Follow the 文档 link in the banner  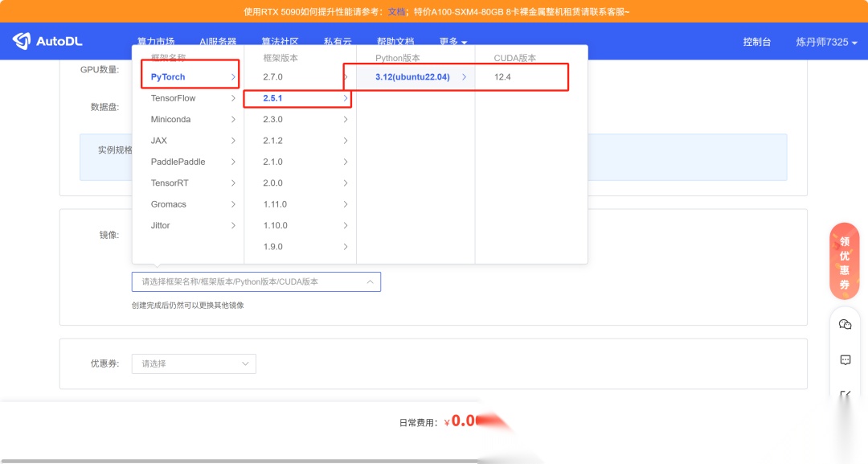[x=395, y=11]
